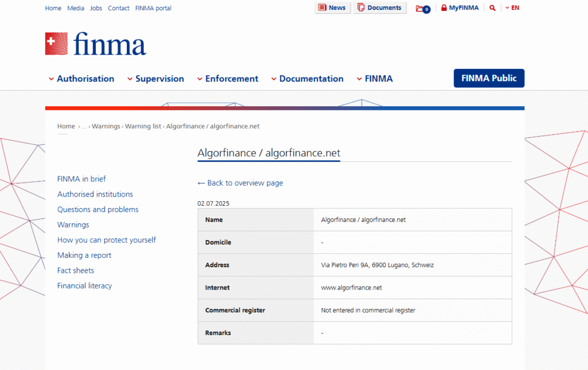Image resolution: width=588 pixels, height=370 pixels.
Task: Click Home in the breadcrumb
Action: click(66, 126)
